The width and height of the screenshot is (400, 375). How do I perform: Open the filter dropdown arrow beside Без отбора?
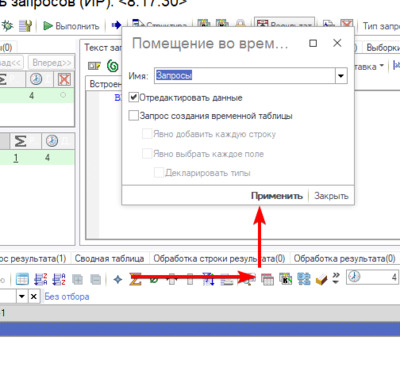(22, 296)
